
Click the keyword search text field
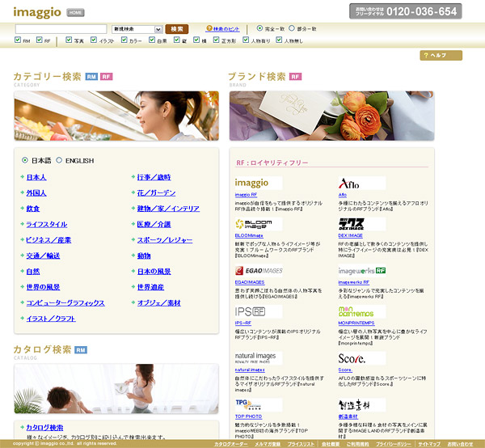[61, 28]
